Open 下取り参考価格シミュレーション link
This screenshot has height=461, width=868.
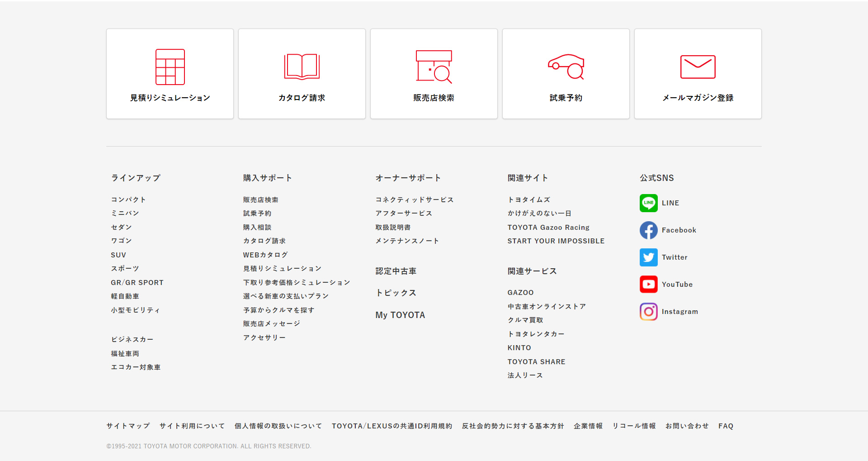tap(297, 283)
